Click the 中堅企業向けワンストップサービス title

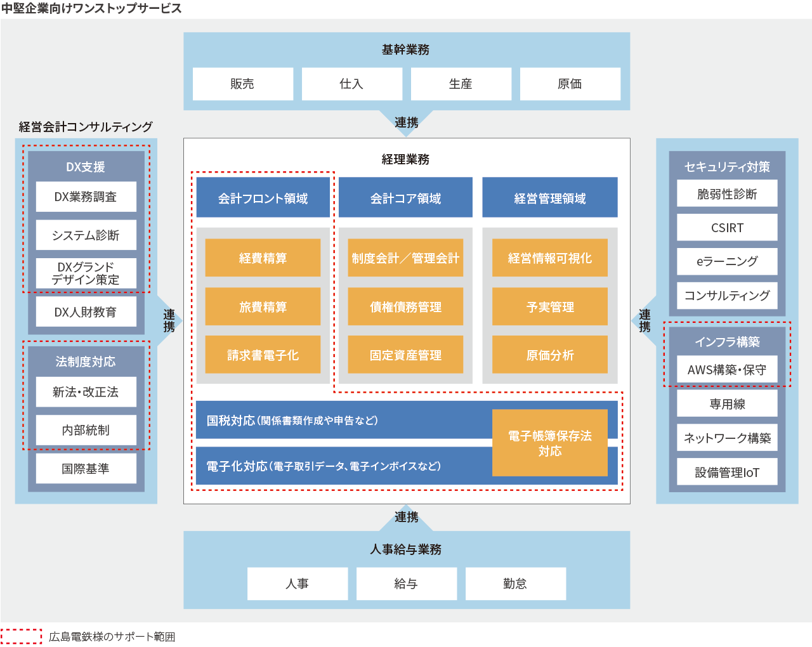click(x=91, y=8)
